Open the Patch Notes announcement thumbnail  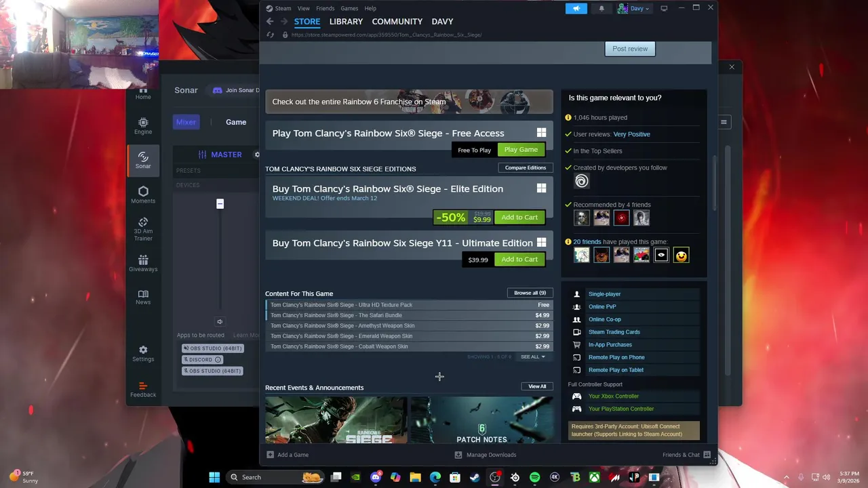click(x=481, y=420)
